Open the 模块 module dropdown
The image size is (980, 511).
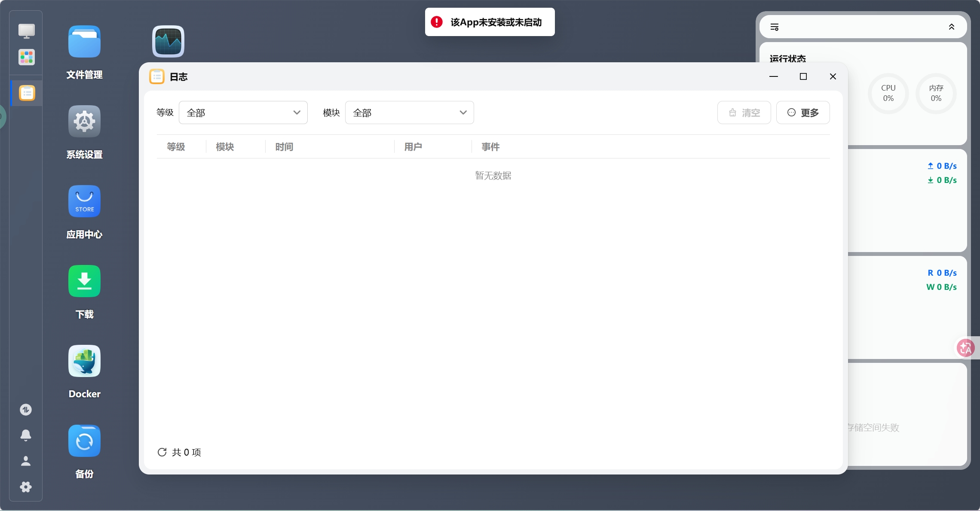pyautogui.click(x=409, y=113)
